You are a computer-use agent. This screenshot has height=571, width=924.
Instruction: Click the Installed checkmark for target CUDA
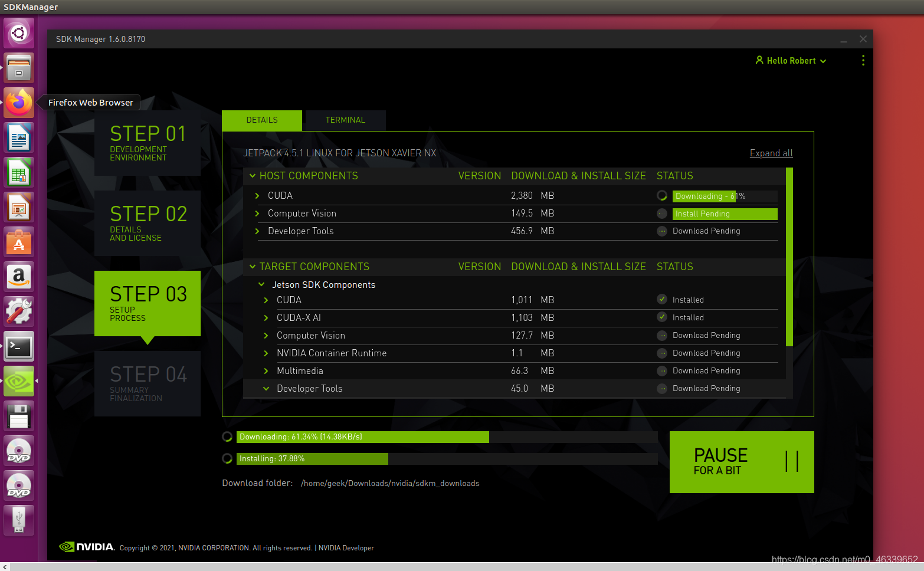[x=662, y=300]
